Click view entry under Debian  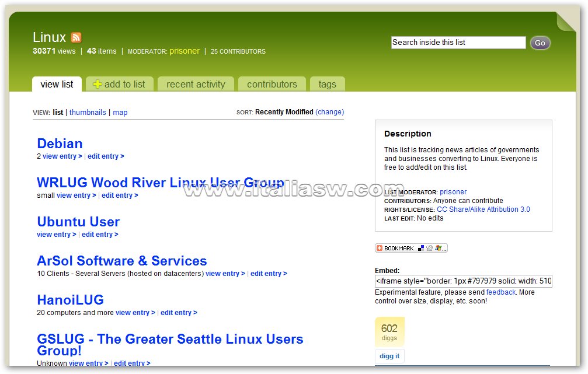tap(62, 156)
